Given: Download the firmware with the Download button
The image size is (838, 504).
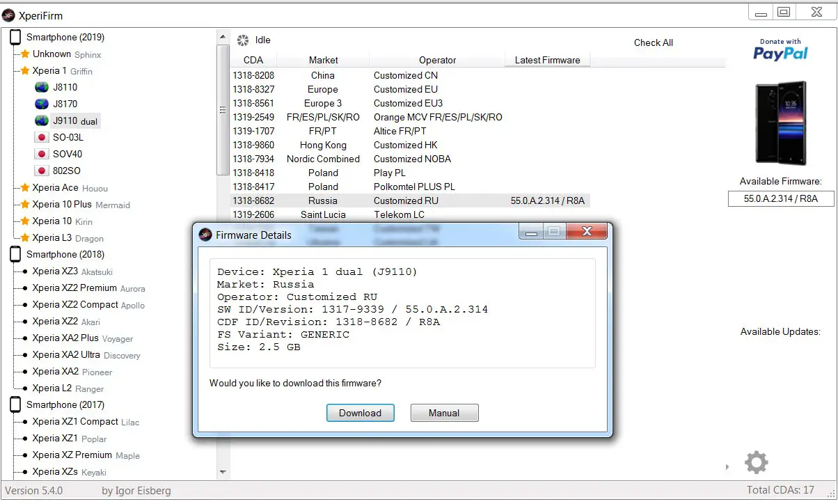Looking at the screenshot, I should click(361, 413).
